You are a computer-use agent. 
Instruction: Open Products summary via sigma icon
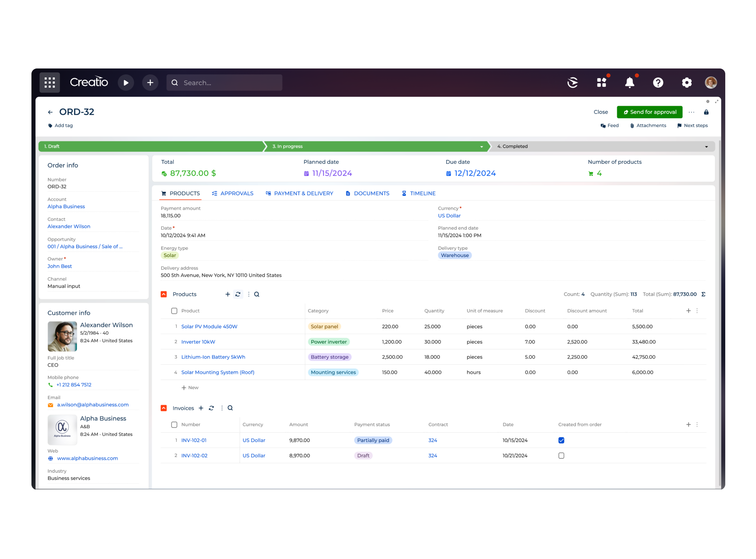(x=704, y=294)
